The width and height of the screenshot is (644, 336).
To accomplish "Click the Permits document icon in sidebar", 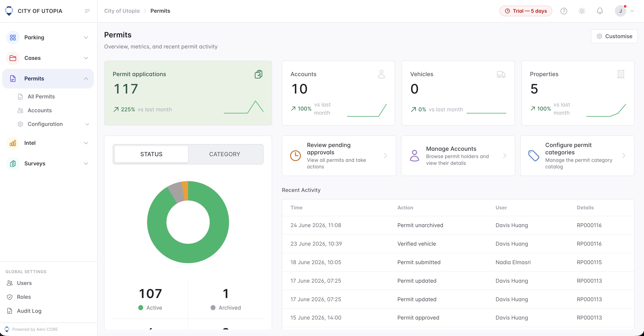I will (13, 79).
